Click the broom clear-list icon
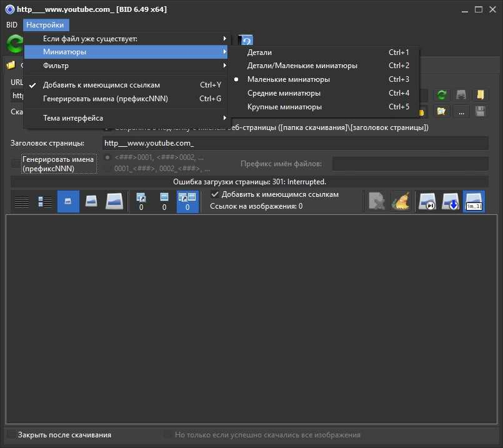The width and height of the screenshot is (503, 448). (x=400, y=202)
